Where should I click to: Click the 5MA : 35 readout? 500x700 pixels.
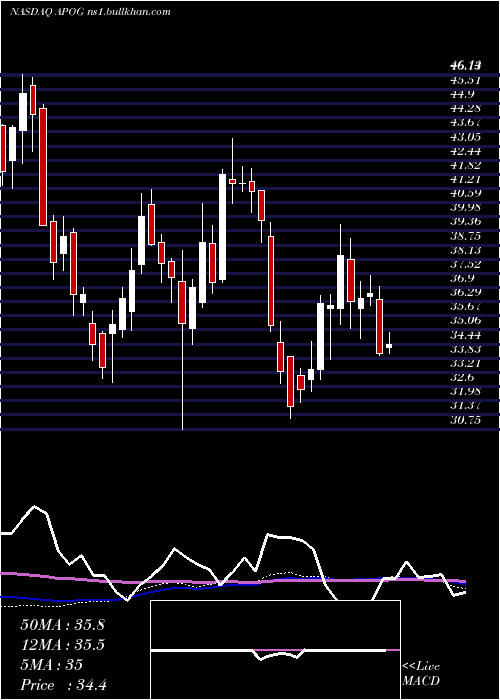click(x=51, y=665)
